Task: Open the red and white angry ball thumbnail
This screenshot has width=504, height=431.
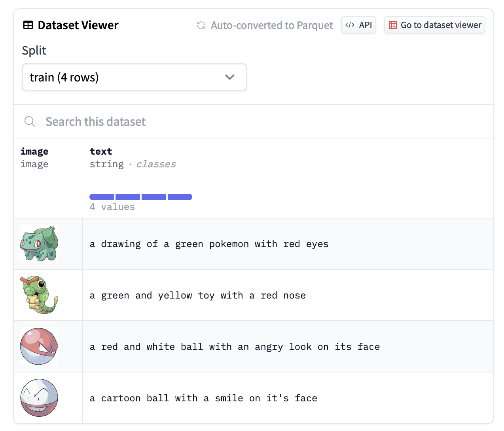Action: pyautogui.click(x=39, y=346)
